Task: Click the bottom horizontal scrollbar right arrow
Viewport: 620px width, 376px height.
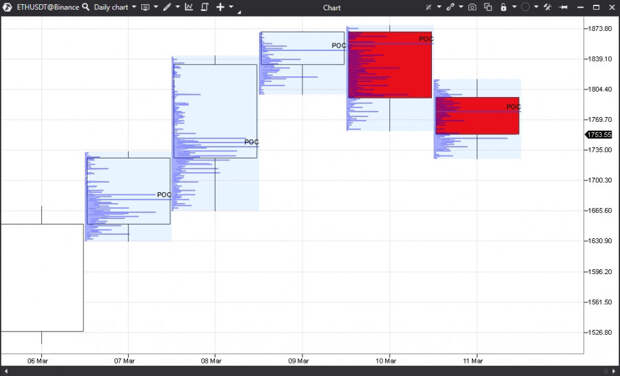Action: [614, 371]
